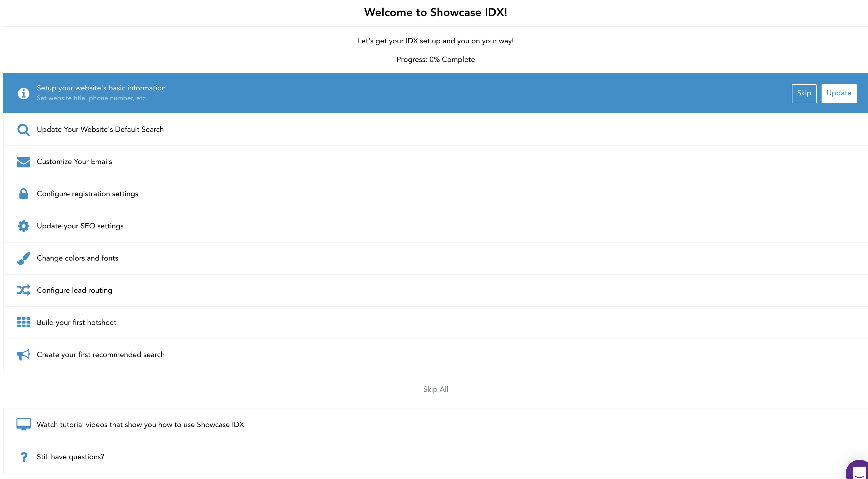Screen dimensions: 868x479
Task: Click 'Let's get your IDX set up' text
Action: click(x=435, y=41)
